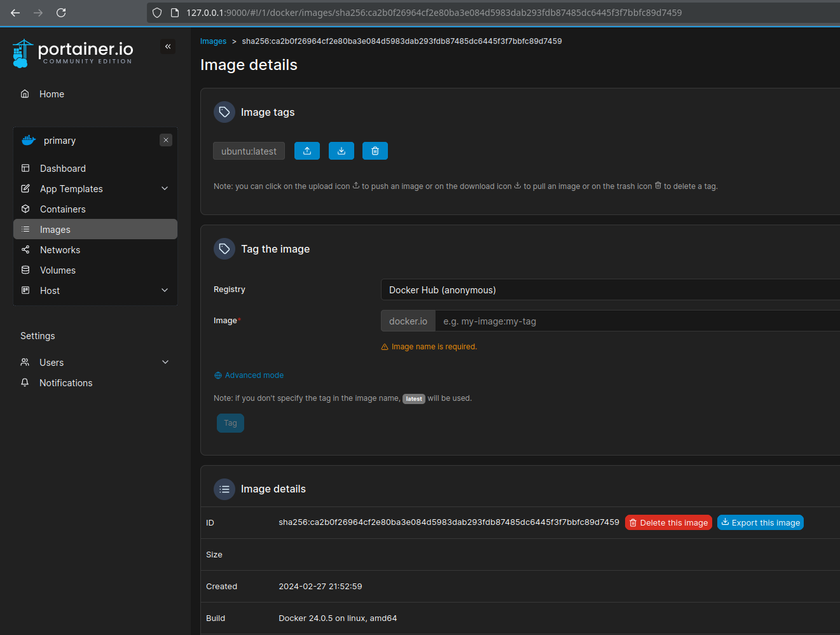The image size is (840, 635).
Task: Click the Portainer logo
Action: tap(72, 53)
